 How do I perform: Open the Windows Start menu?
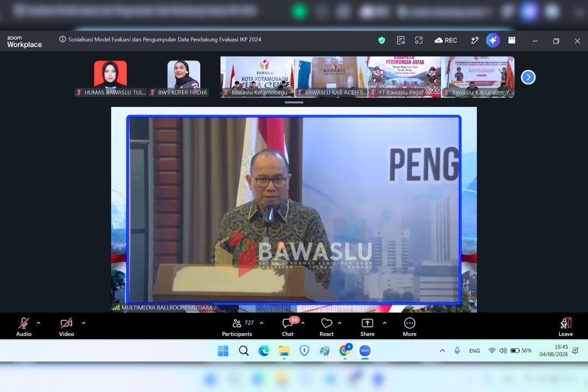(223, 351)
